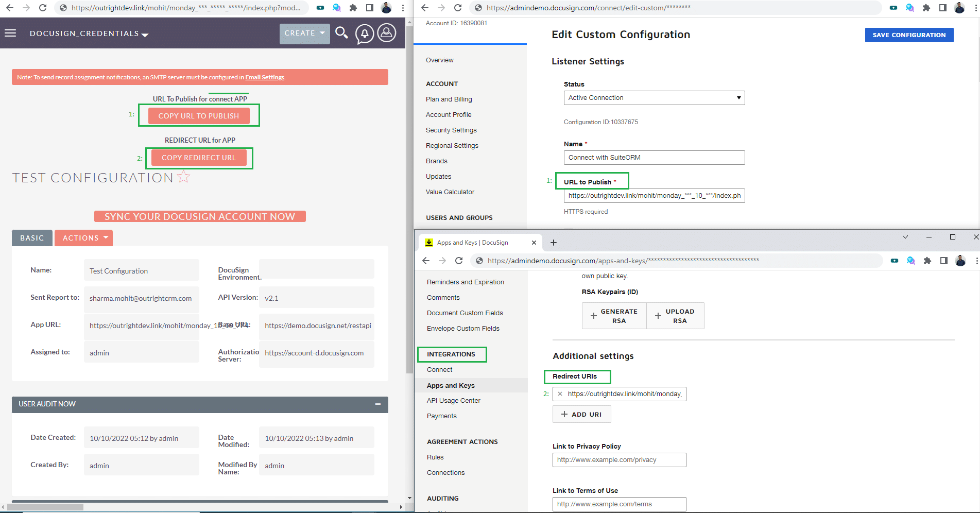Click the Name field Connect with SuiteCRM

[654, 158]
